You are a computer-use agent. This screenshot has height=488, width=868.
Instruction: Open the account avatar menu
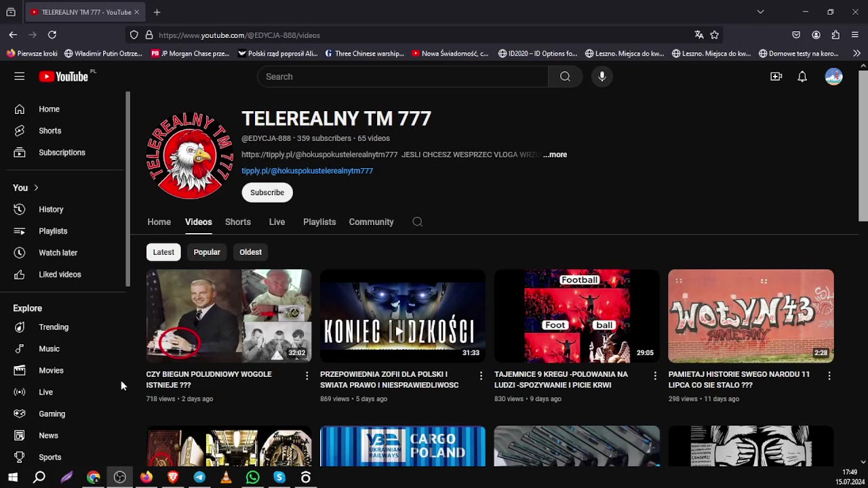pos(833,77)
